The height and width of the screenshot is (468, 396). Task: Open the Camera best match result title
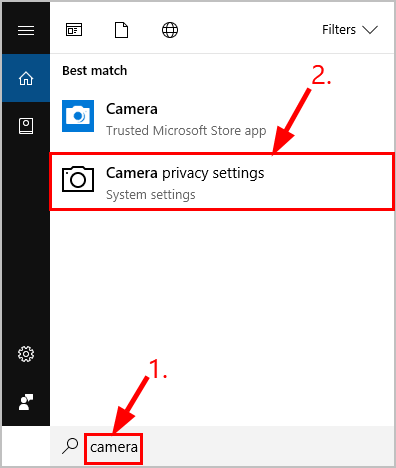click(132, 109)
